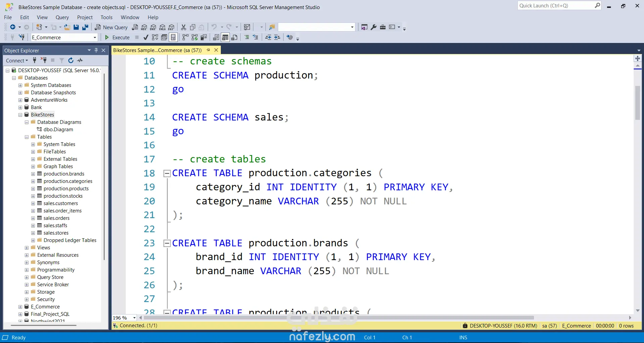
Task: Click Disconnect icon in Object Explorer
Action: (44, 60)
